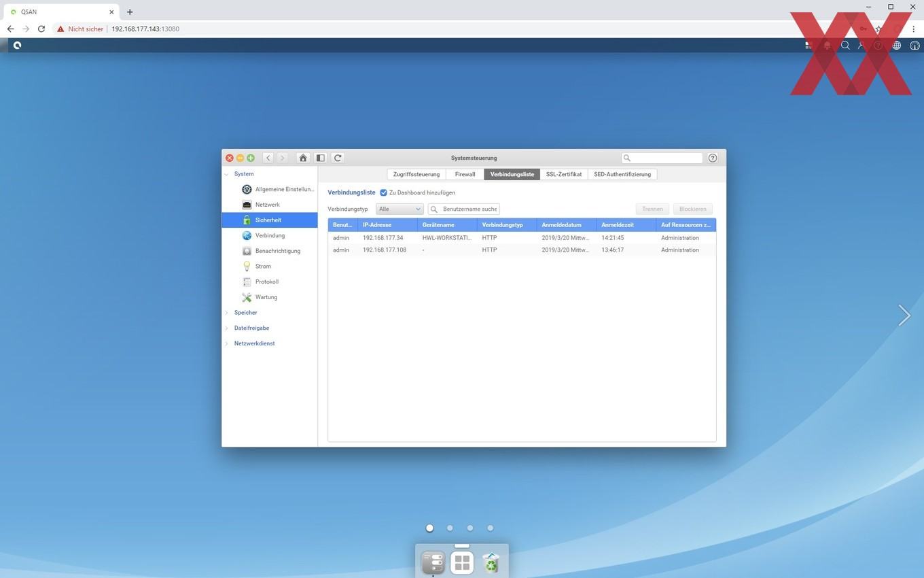Open the Chrome three-dot menu

click(x=914, y=29)
